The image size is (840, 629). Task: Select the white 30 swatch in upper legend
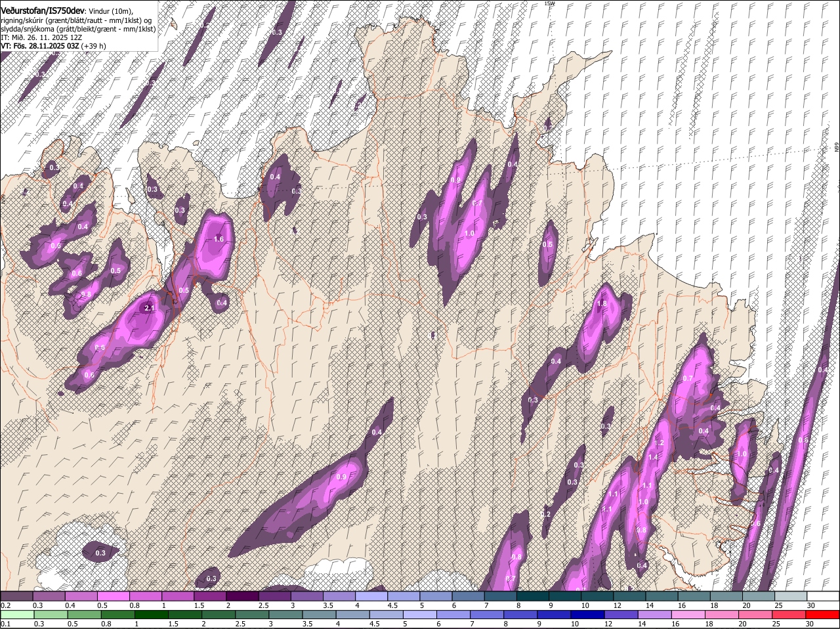point(823,596)
